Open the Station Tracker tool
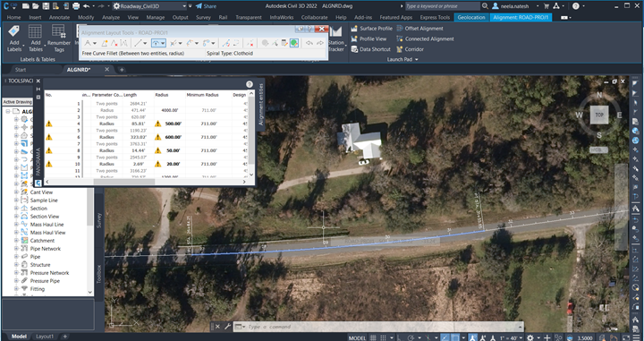 tap(336, 40)
